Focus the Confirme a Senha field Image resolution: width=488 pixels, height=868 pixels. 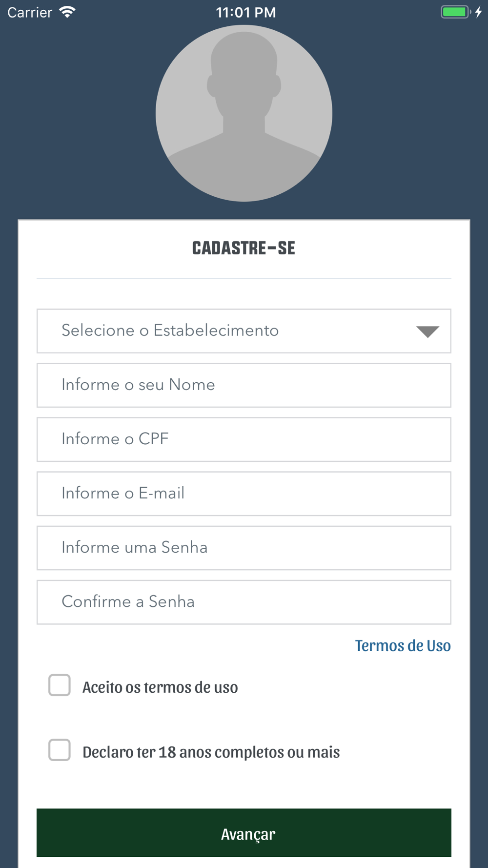tap(244, 602)
